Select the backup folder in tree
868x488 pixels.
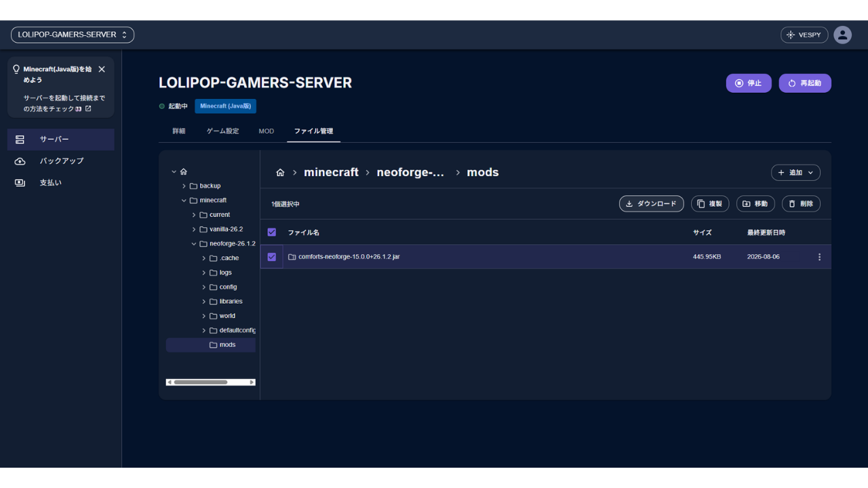(205, 186)
